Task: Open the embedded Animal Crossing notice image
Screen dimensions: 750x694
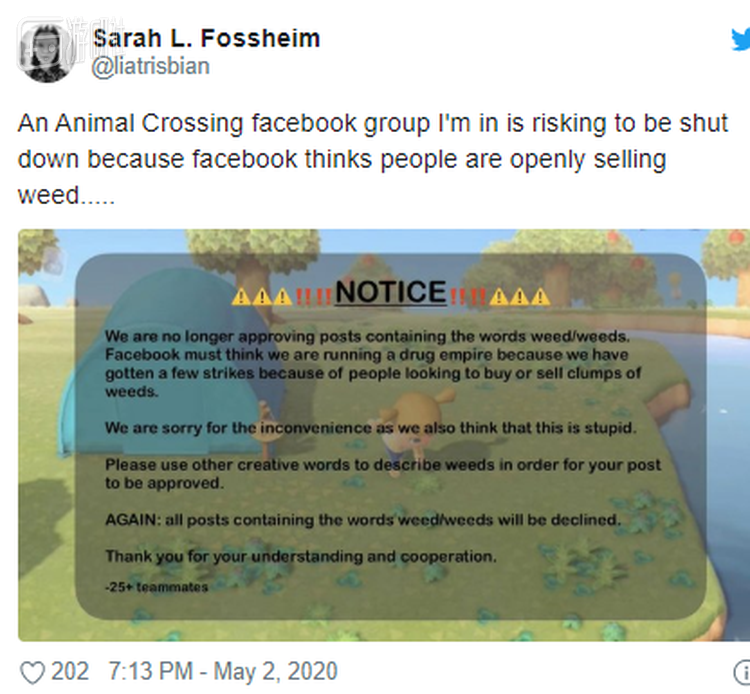Action: click(384, 435)
